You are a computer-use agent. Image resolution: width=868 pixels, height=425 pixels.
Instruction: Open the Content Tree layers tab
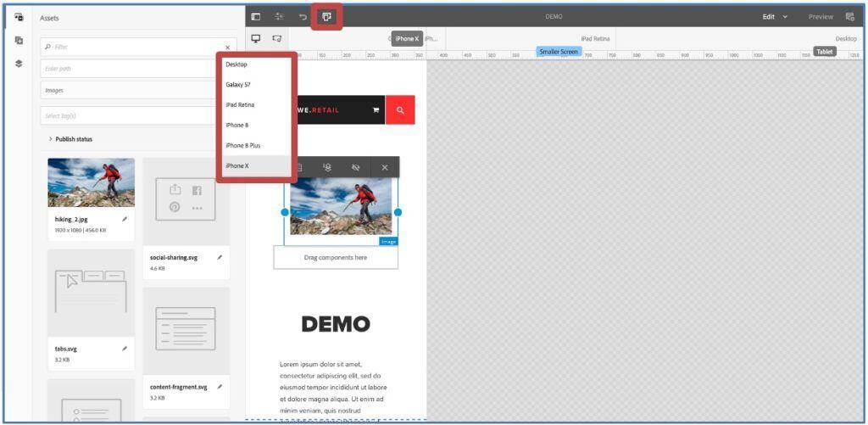tap(19, 63)
